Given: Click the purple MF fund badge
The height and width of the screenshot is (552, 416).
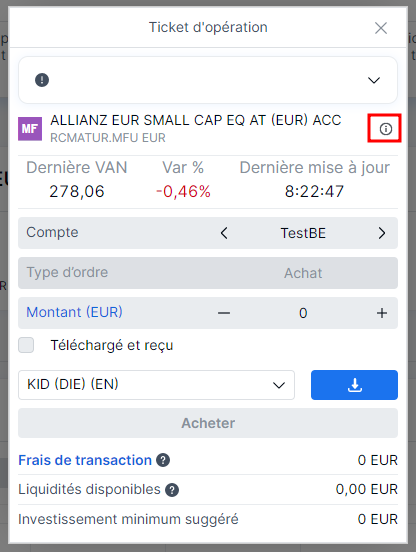Looking at the screenshot, I should (30, 129).
